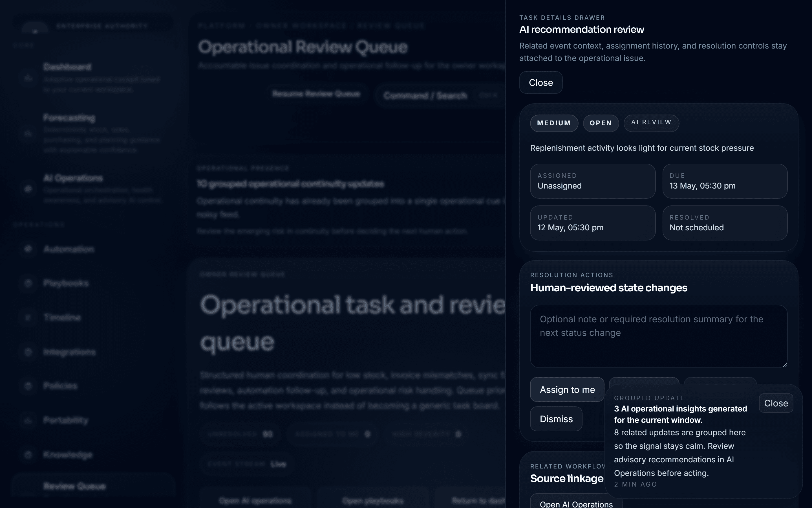Click the background Resume Review Queue button

pos(316,94)
